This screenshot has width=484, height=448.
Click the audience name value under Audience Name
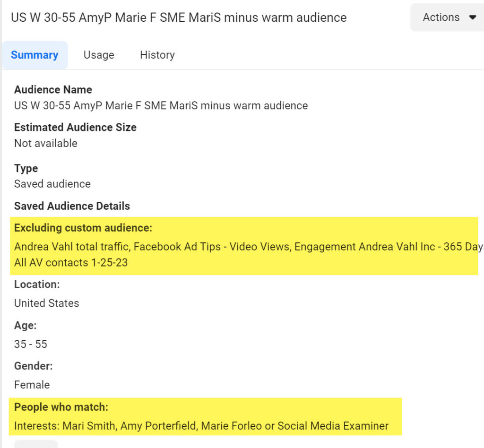click(x=161, y=105)
